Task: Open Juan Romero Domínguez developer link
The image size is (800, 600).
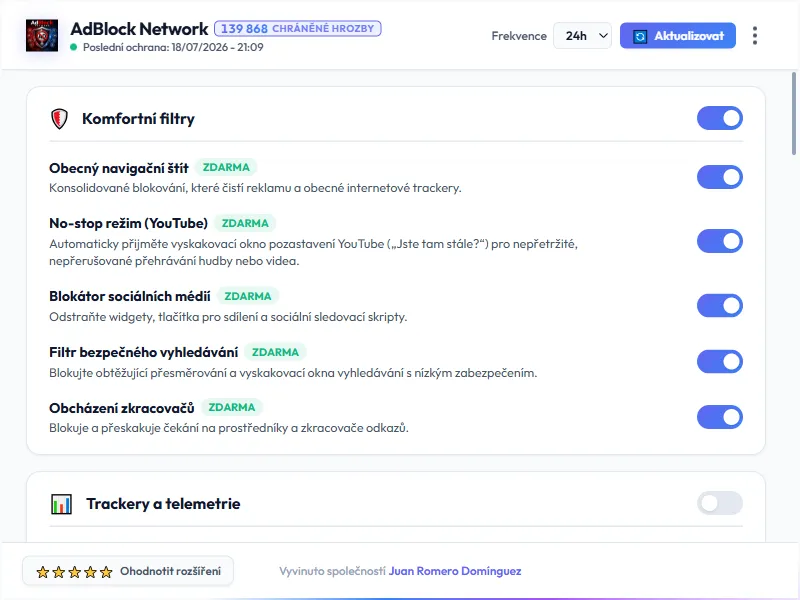Action: click(x=455, y=571)
